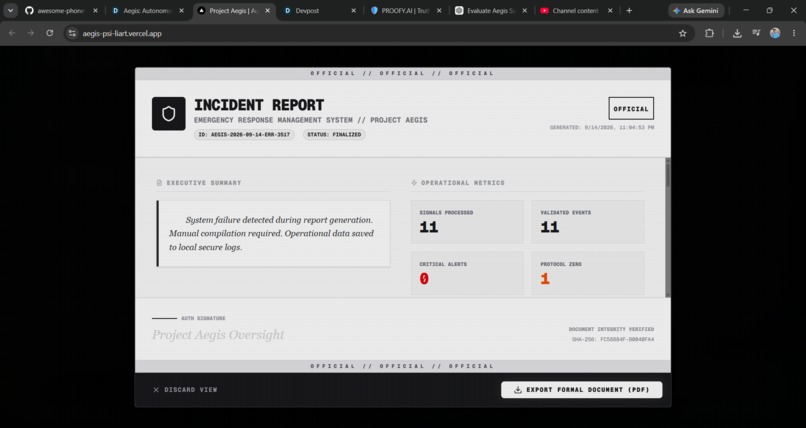Viewport: 806px width, 428px height.
Task: Close the Project Aegis tab
Action: pyautogui.click(x=267, y=10)
